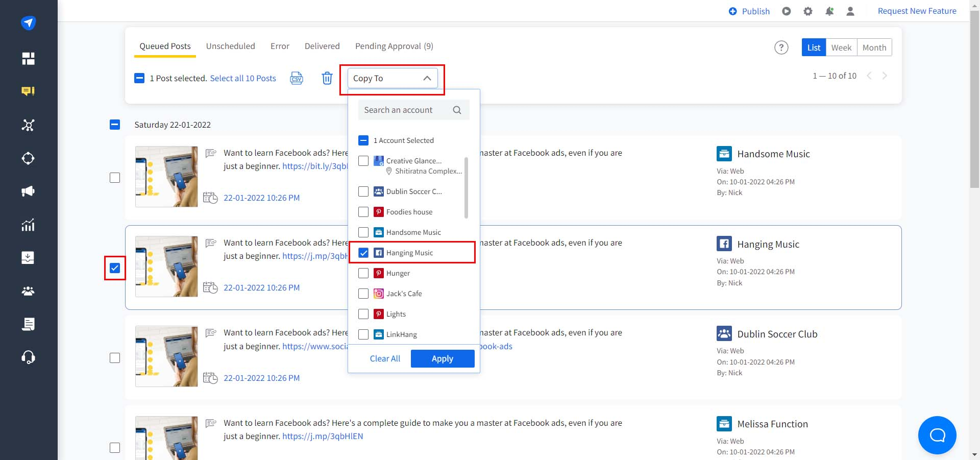Open the download inbox icon in sidebar

[28, 257]
